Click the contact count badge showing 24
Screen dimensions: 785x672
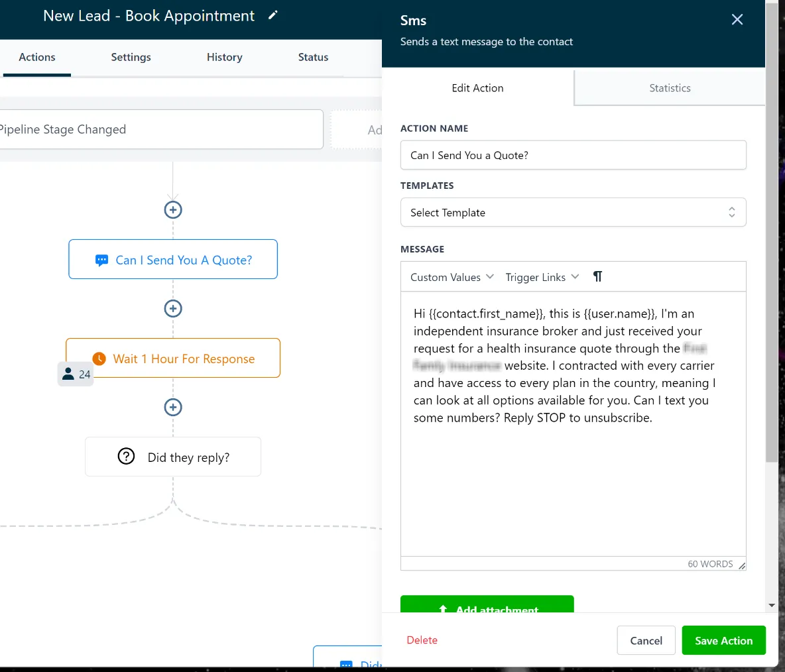coord(76,374)
